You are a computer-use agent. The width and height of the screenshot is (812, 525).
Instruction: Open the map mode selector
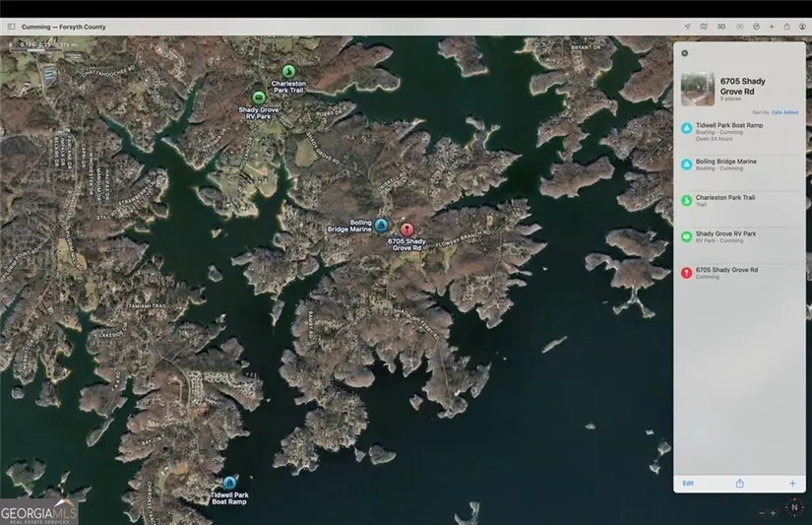(703, 27)
